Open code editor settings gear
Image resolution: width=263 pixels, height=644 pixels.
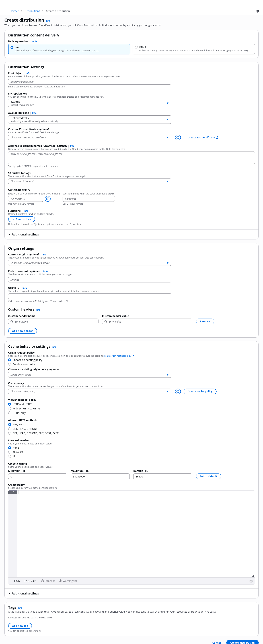(251, 581)
